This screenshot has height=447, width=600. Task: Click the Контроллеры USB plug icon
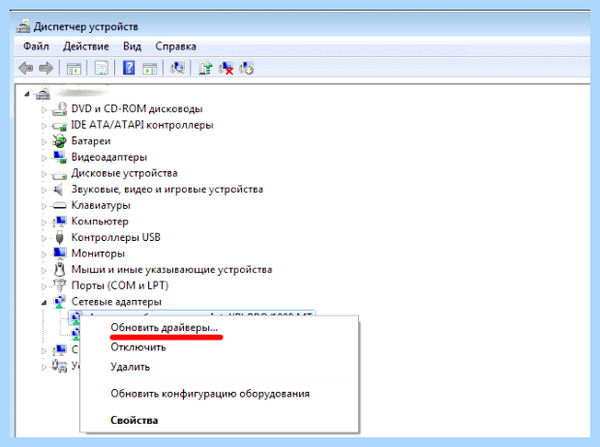pos(59,238)
